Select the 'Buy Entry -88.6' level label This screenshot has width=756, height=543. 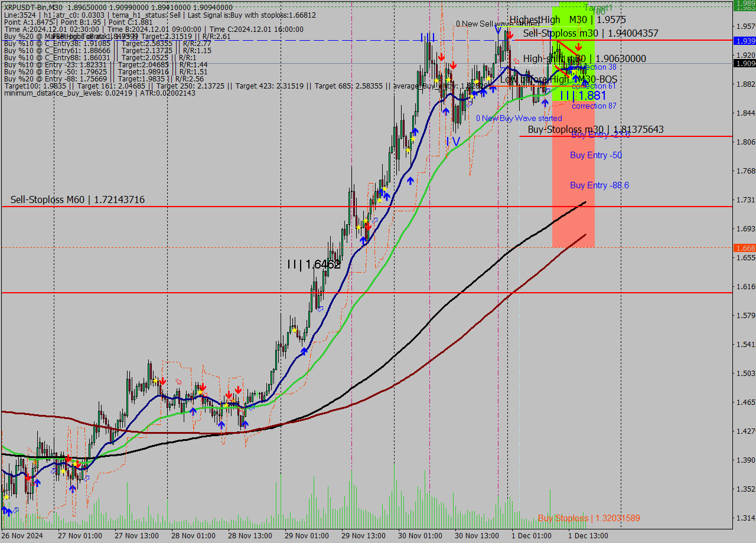coord(599,185)
